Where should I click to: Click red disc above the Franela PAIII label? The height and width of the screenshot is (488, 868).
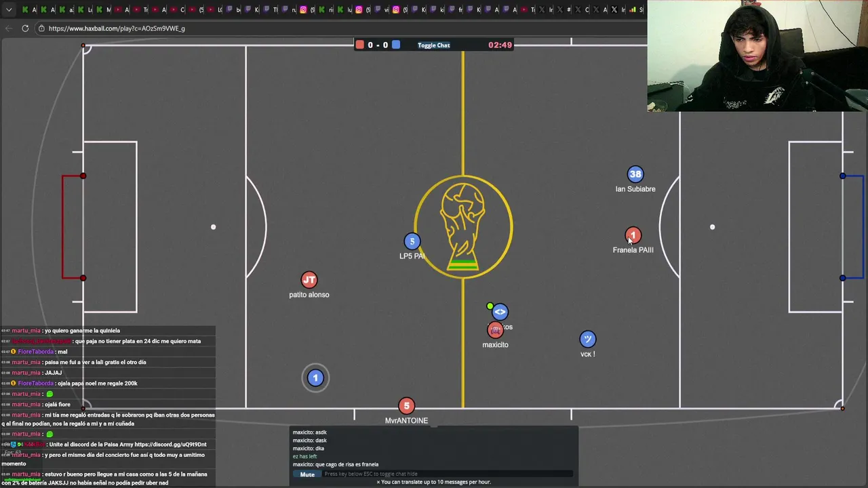point(633,235)
